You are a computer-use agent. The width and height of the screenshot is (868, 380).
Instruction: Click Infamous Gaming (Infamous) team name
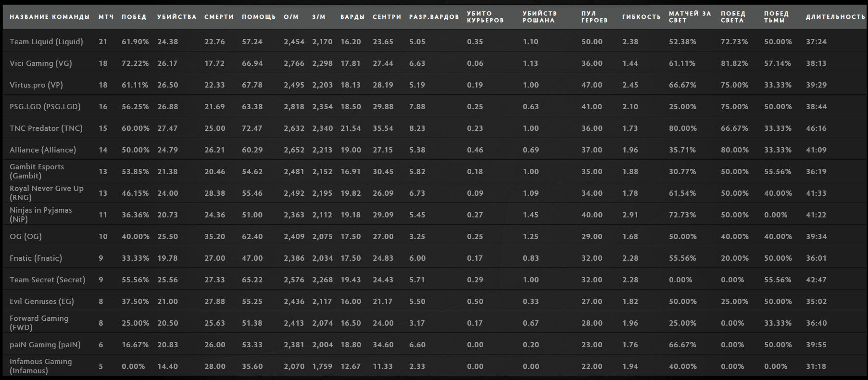[41, 366]
